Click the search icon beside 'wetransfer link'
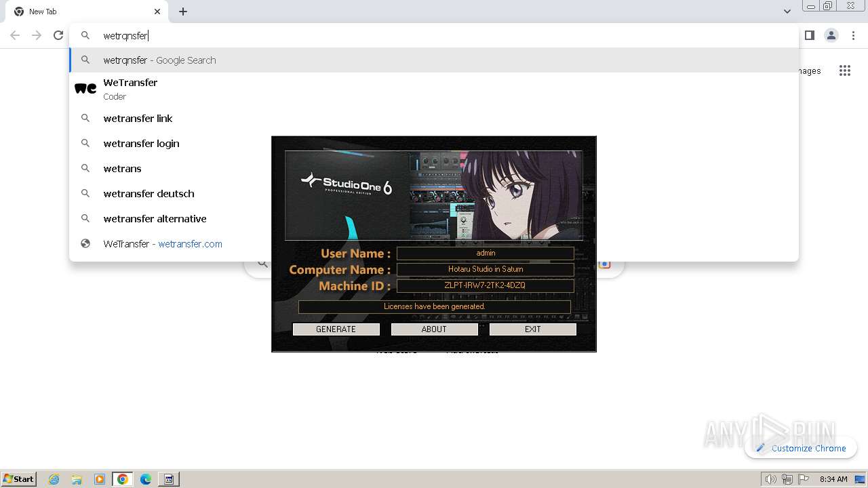Screen dimensions: 868x488 click(x=85, y=118)
